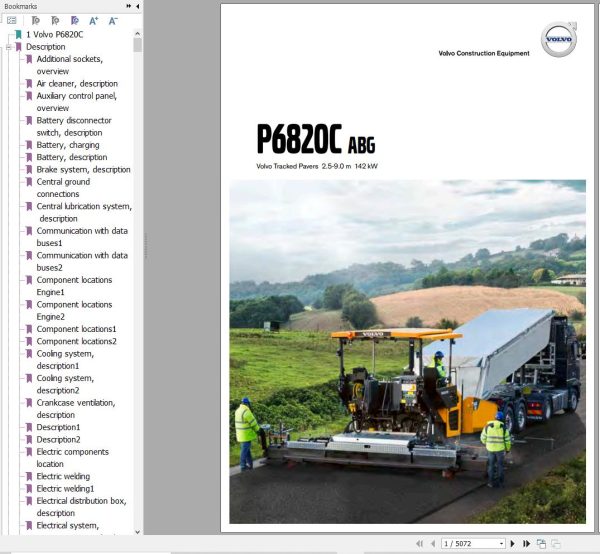This screenshot has width=600, height=554.
Task: Open Battery, description bookmark
Action: point(72,157)
